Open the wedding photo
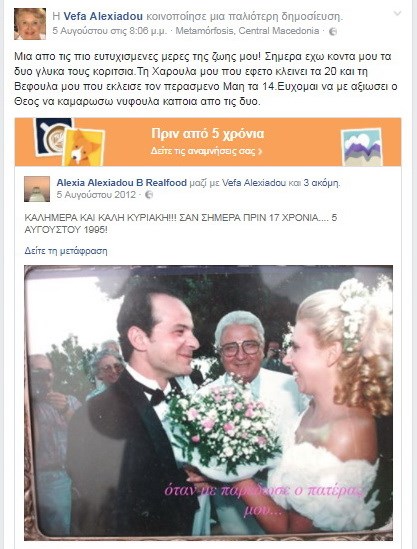Screen dimensions: 417x549 coord(208,403)
